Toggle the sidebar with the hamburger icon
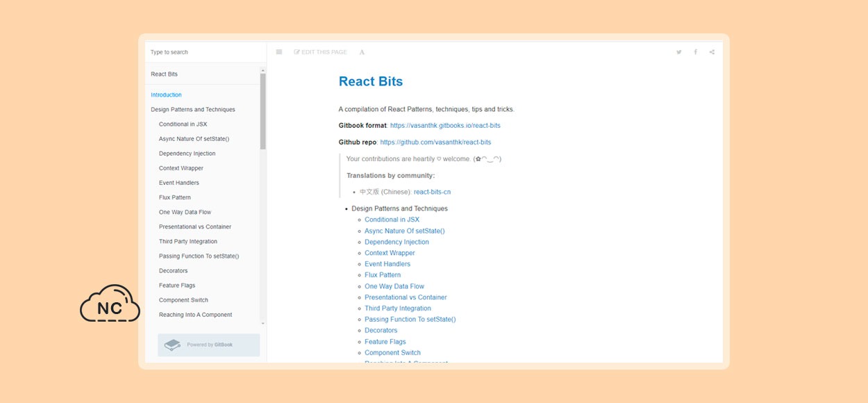 tap(279, 52)
